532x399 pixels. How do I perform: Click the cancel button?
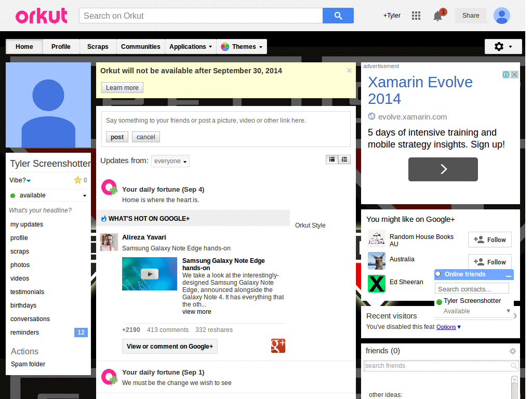pyautogui.click(x=146, y=137)
